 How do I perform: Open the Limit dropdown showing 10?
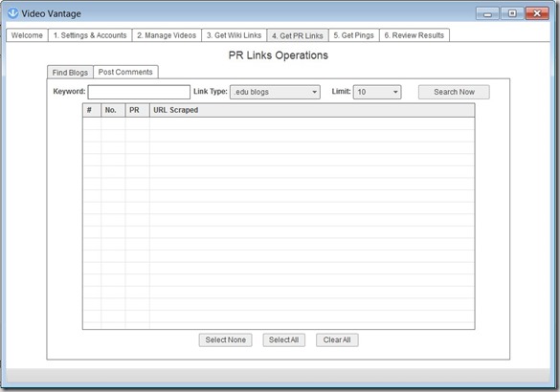coord(377,92)
